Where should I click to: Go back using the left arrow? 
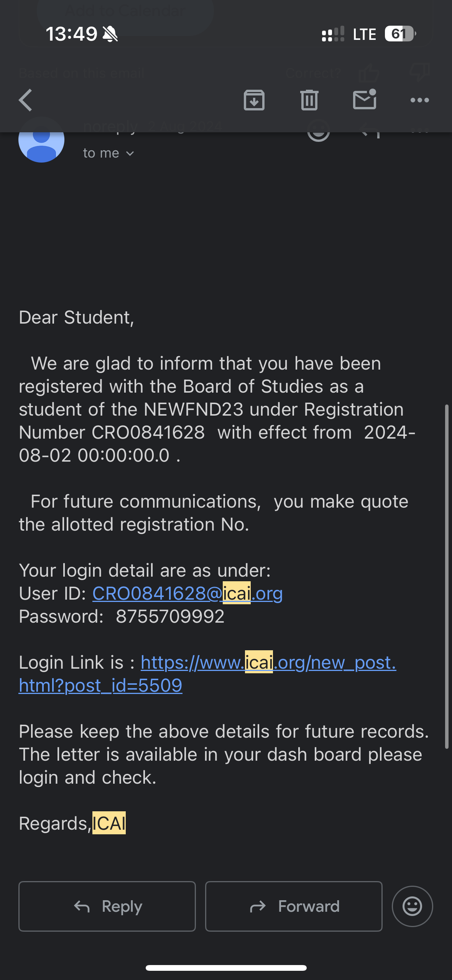coord(26,100)
